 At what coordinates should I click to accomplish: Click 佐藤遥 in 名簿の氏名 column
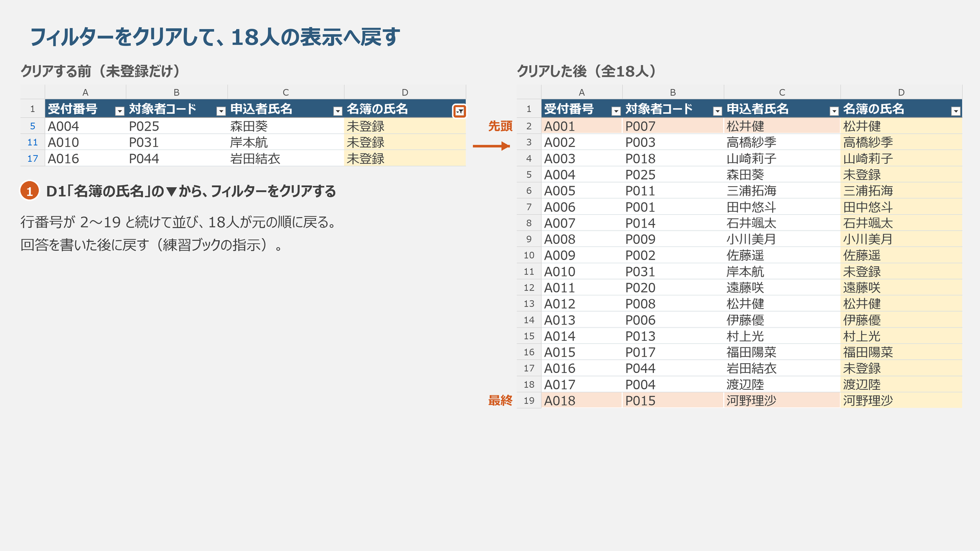[x=901, y=255]
